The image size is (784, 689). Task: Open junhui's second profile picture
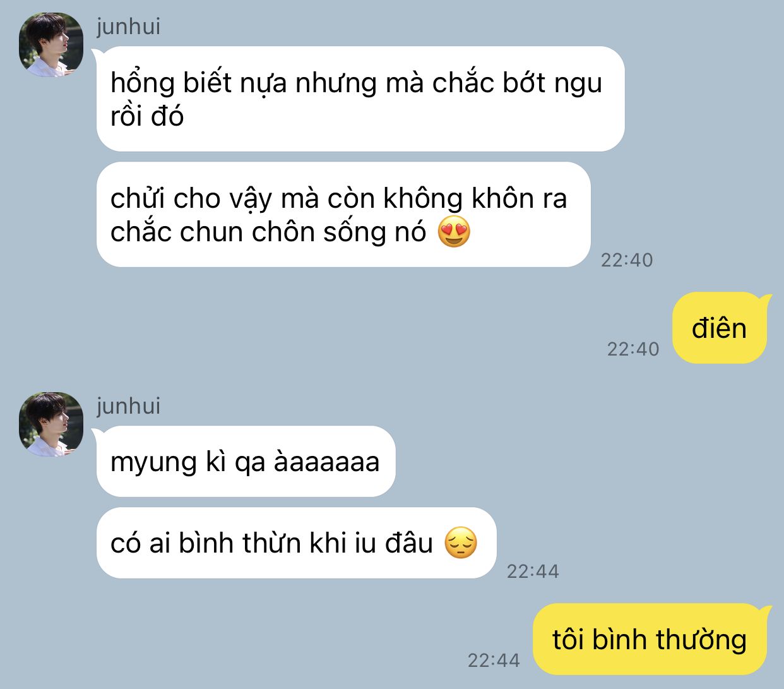(x=51, y=424)
